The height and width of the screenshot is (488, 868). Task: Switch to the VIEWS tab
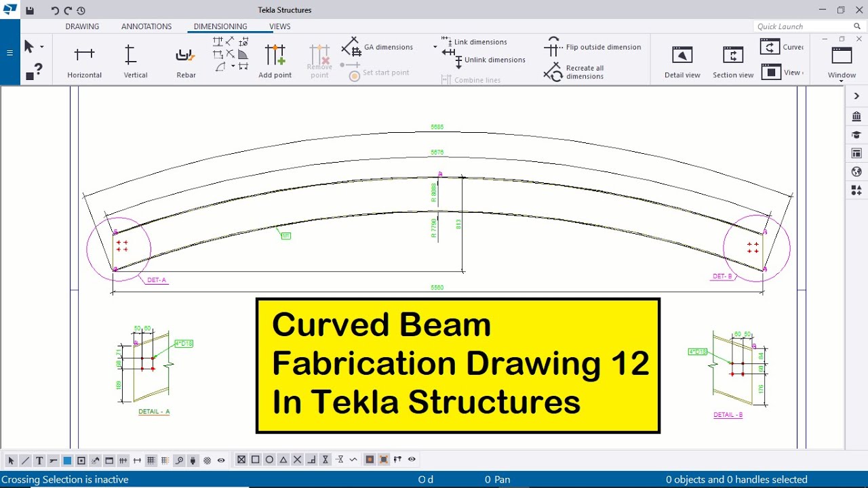(279, 26)
